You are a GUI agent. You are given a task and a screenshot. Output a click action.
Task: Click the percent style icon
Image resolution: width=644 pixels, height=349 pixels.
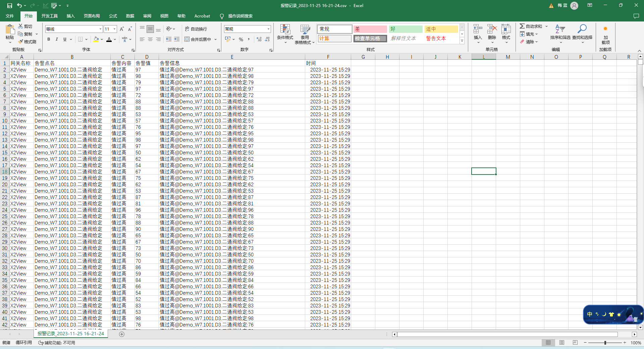click(x=241, y=39)
